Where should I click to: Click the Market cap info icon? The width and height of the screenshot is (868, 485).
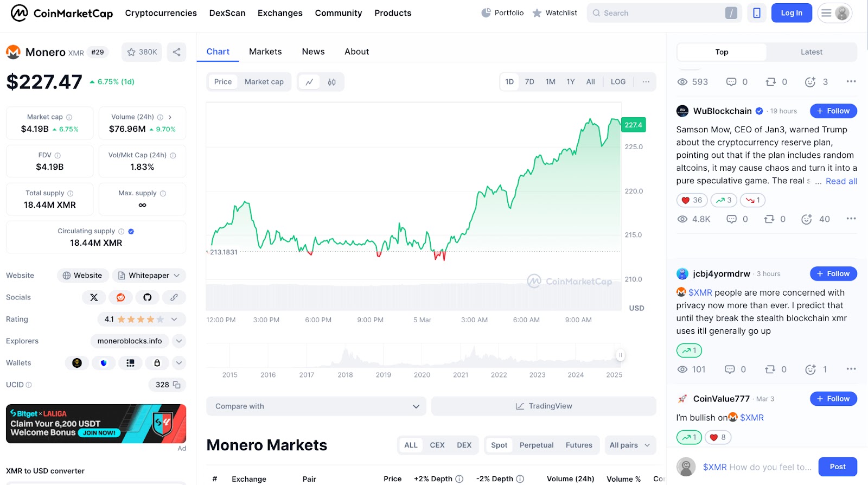pos(69,117)
